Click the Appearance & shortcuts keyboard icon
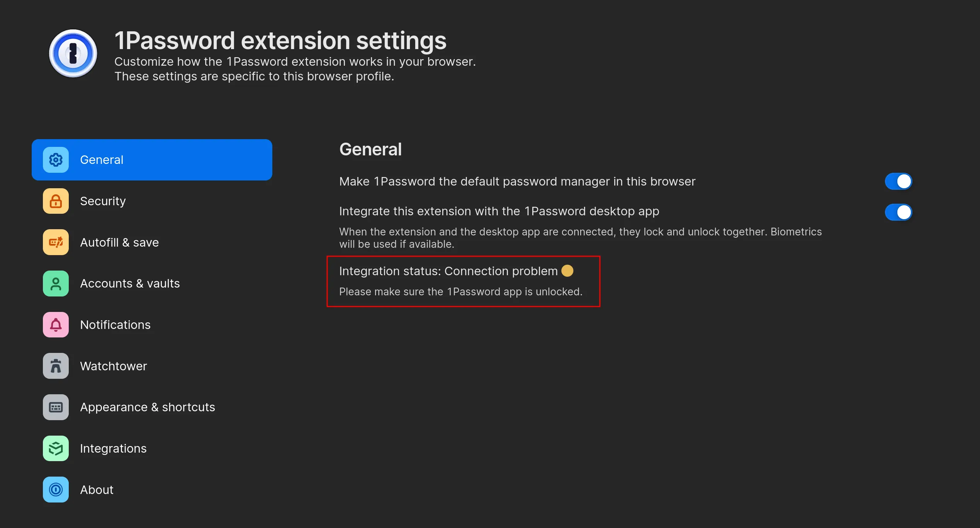 point(56,407)
